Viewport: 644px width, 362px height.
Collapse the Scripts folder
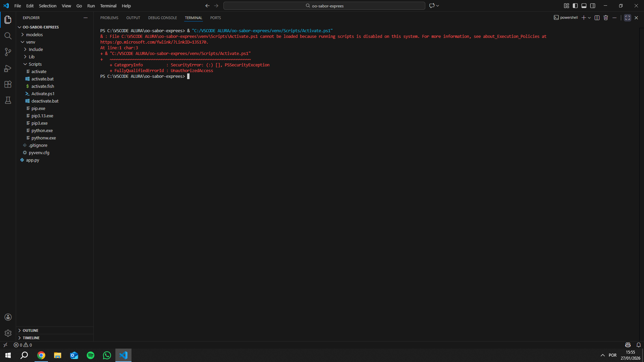click(x=35, y=64)
